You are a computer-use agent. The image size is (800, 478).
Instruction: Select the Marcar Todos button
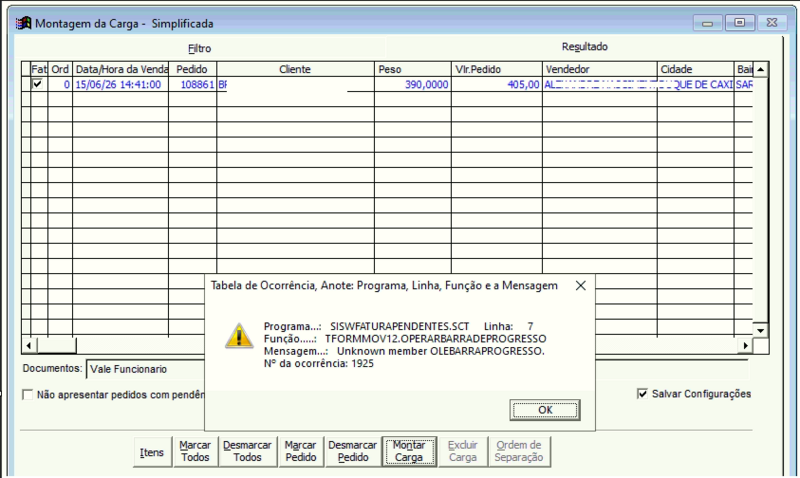(x=195, y=451)
